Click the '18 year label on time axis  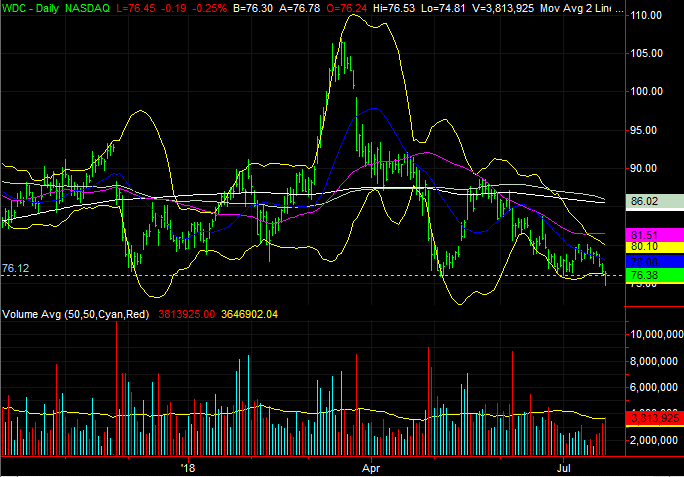(188, 466)
